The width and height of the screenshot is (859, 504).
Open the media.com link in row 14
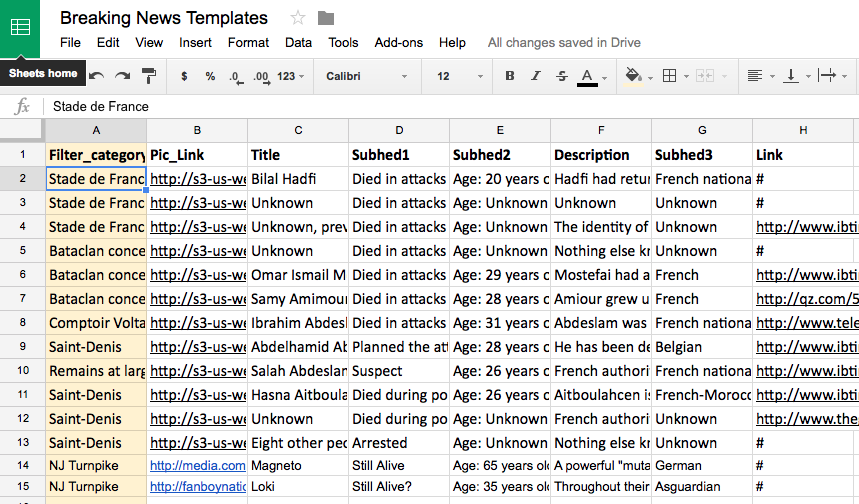(x=198, y=466)
